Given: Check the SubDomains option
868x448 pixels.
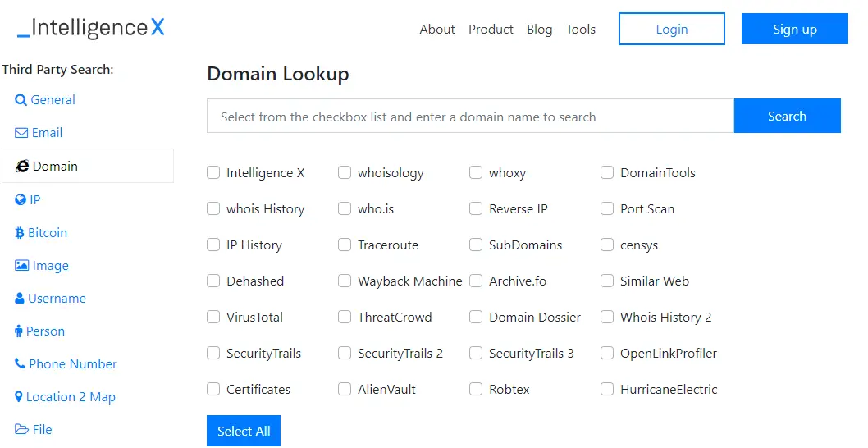Looking at the screenshot, I should (x=476, y=245).
